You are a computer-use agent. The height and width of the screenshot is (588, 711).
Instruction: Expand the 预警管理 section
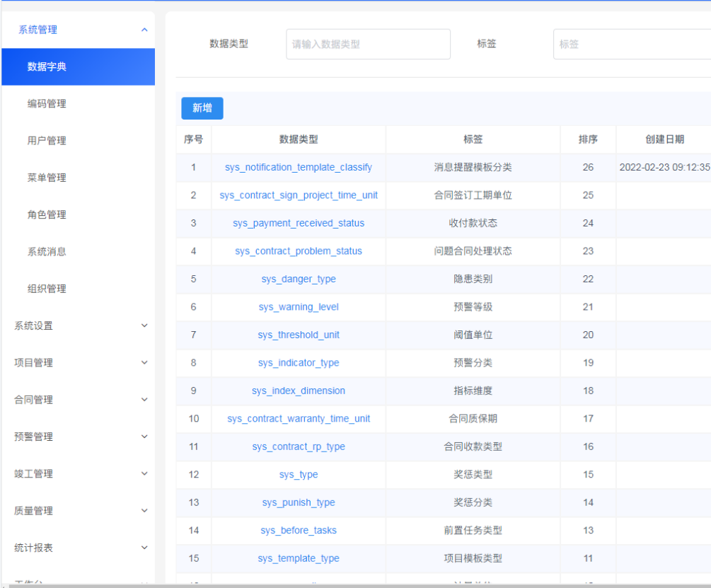coord(78,437)
